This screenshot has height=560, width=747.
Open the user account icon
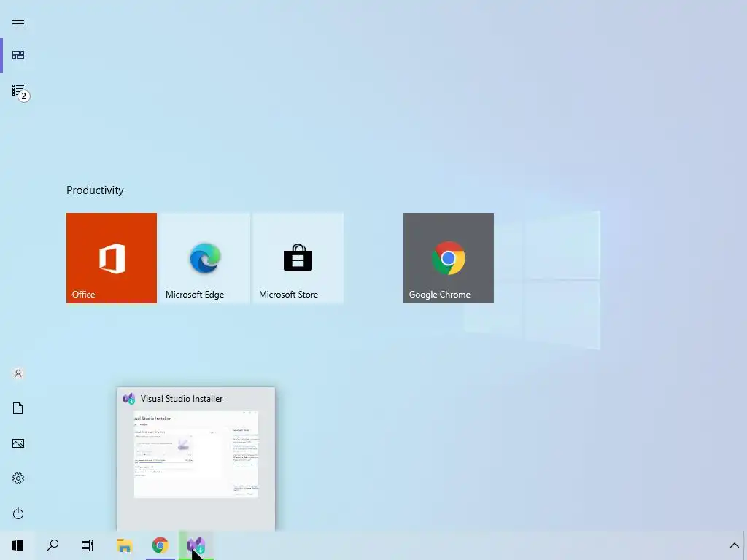pos(18,373)
